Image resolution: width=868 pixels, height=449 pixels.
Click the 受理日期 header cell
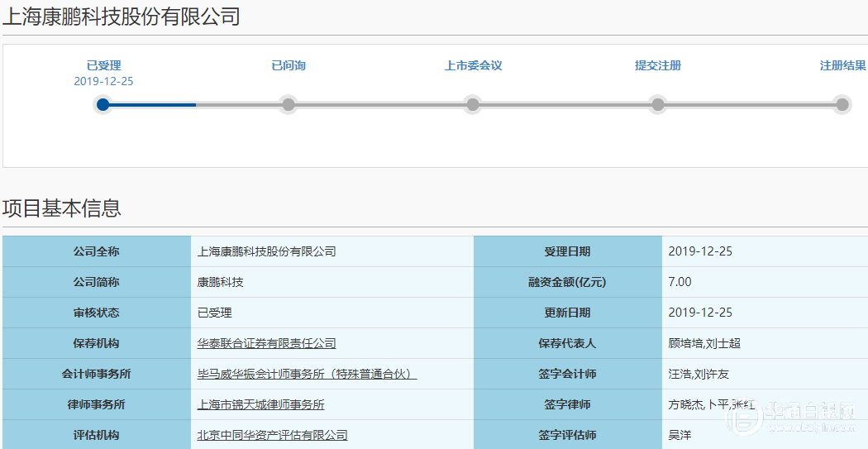coord(567,251)
